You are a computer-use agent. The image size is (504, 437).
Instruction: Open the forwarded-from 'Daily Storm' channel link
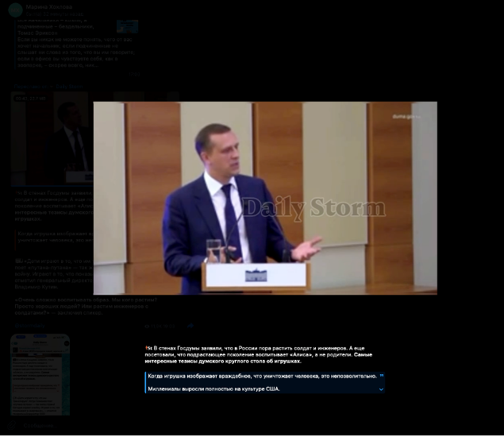tap(69, 87)
